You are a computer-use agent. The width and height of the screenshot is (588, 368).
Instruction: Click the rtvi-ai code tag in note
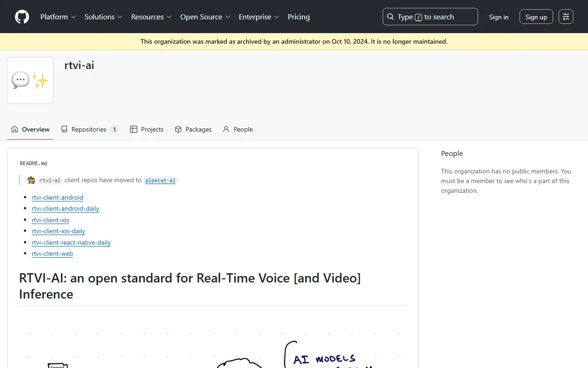tap(50, 180)
